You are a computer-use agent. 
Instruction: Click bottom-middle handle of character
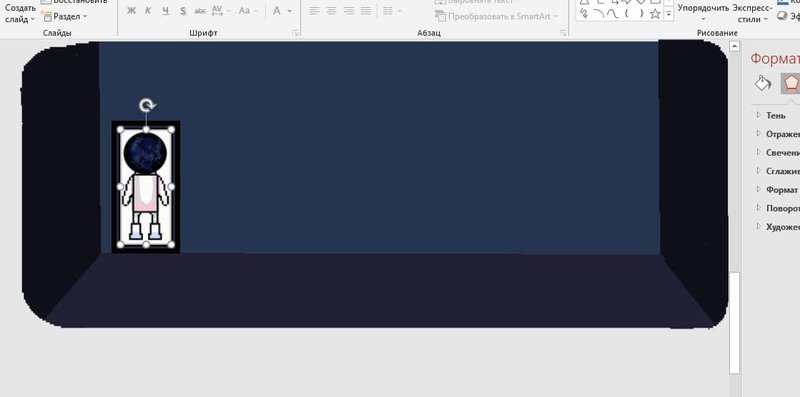click(x=146, y=245)
